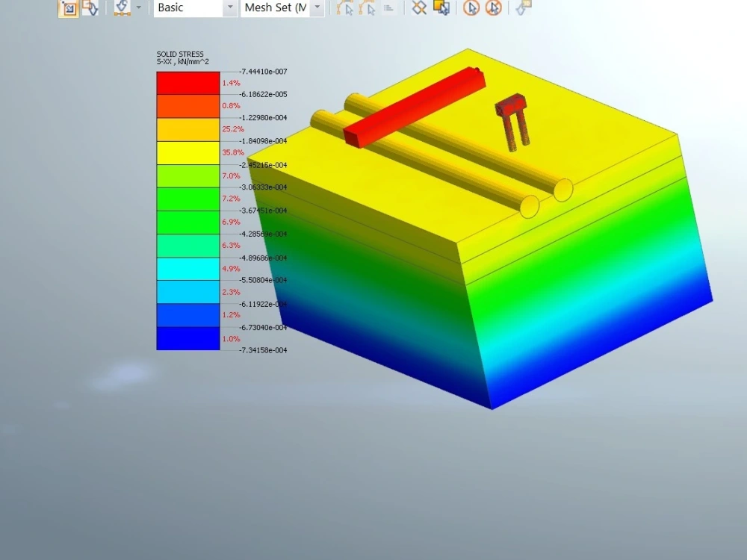Viewport: 747px width, 560px height.
Task: Click the SOLID STRESS legend title
Action: pyautogui.click(x=179, y=54)
